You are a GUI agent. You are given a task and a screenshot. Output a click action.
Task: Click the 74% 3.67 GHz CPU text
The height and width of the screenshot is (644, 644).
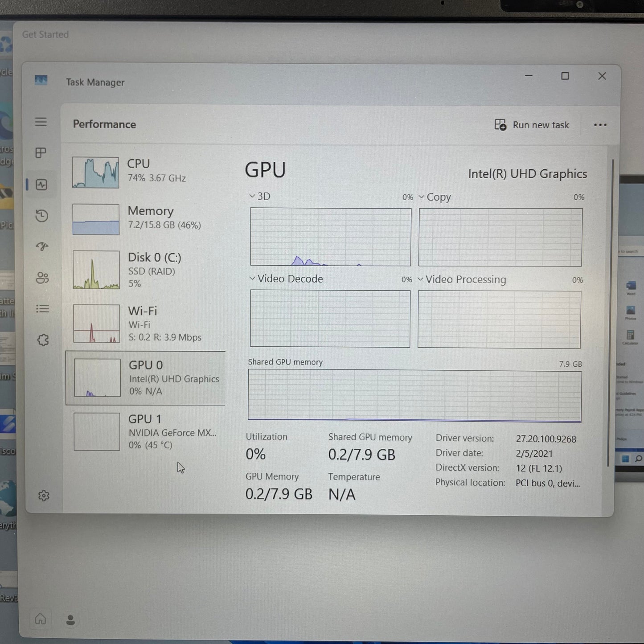tap(156, 178)
